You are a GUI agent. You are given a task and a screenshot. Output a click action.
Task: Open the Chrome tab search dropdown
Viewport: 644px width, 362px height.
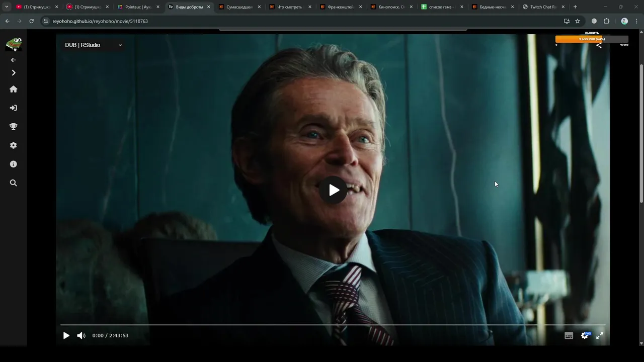tap(7, 7)
